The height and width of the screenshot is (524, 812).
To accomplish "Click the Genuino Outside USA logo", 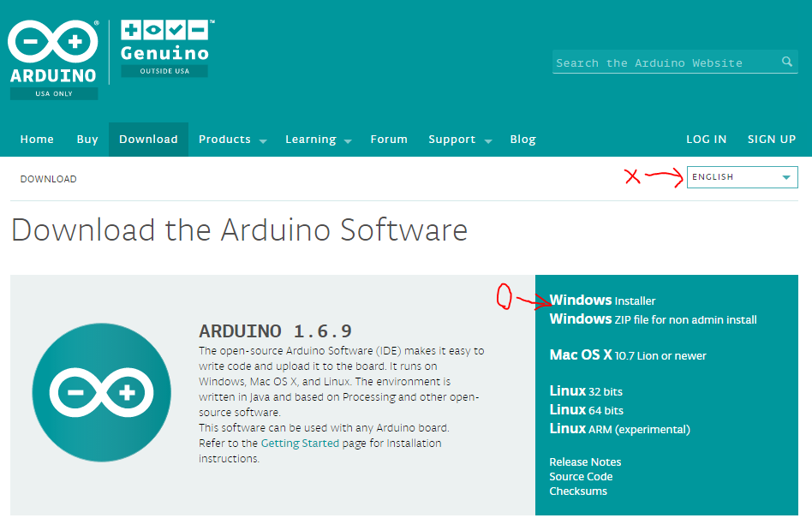I will pos(167,49).
